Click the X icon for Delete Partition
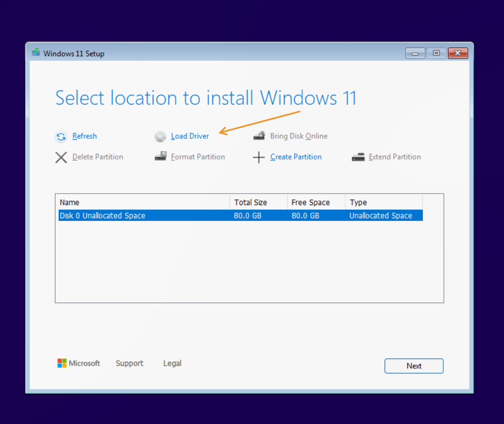The image size is (504, 424). [61, 157]
